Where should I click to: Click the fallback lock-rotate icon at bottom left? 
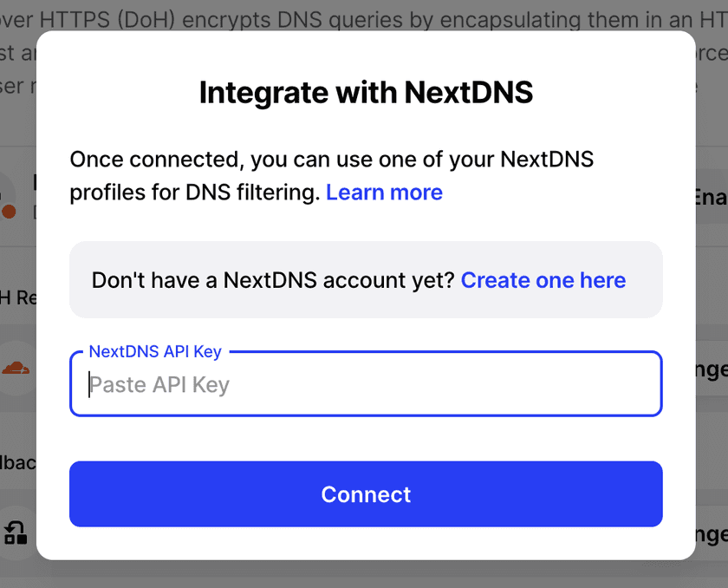pyautogui.click(x=16, y=532)
